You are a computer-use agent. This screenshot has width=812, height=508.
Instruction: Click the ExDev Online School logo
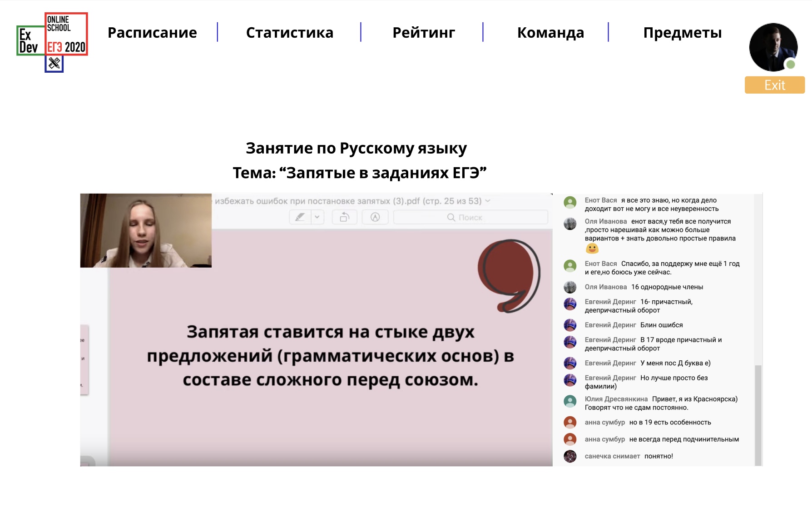click(x=52, y=41)
